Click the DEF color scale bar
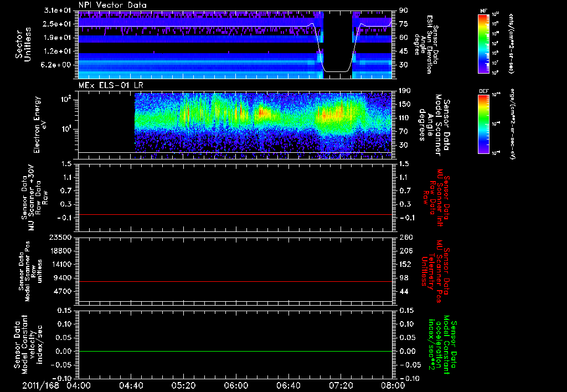Viewport: 567px width, 392px height. click(483, 124)
